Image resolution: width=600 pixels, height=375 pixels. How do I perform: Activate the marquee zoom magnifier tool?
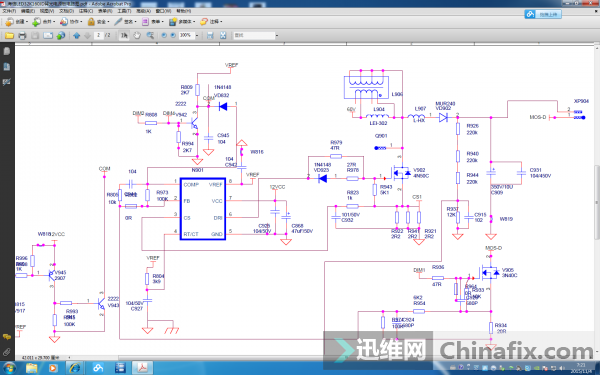tap(150, 35)
